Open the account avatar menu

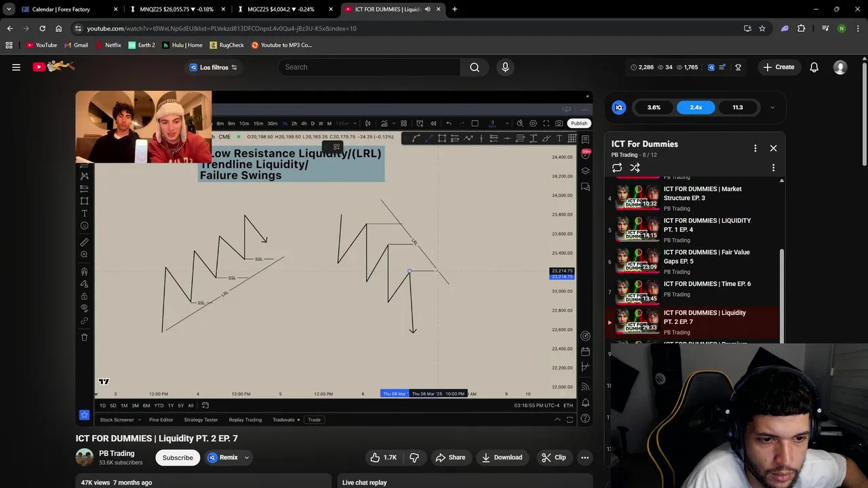pos(840,67)
